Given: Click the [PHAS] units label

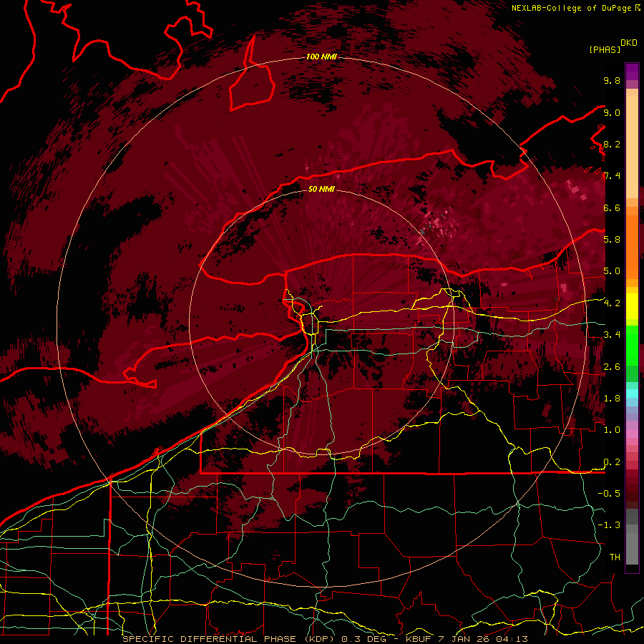Looking at the screenshot, I should (x=605, y=49).
